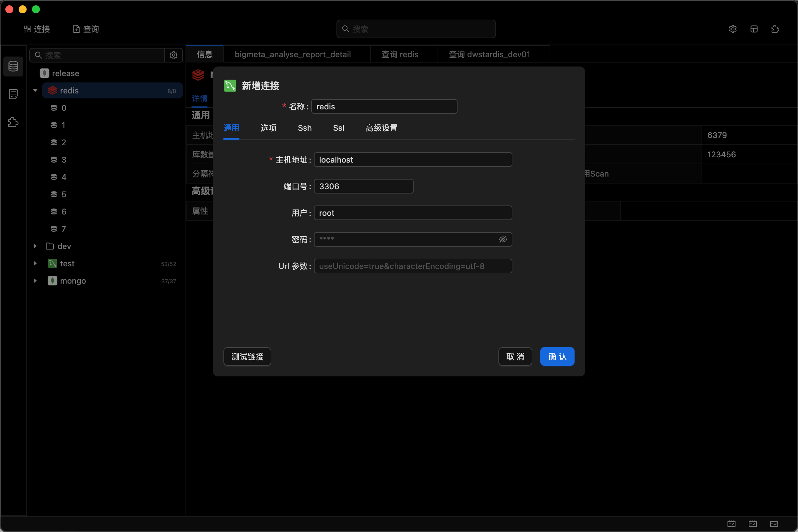The image size is (798, 532).
Task: Open settings gear in top toolbar
Action: tap(732, 29)
